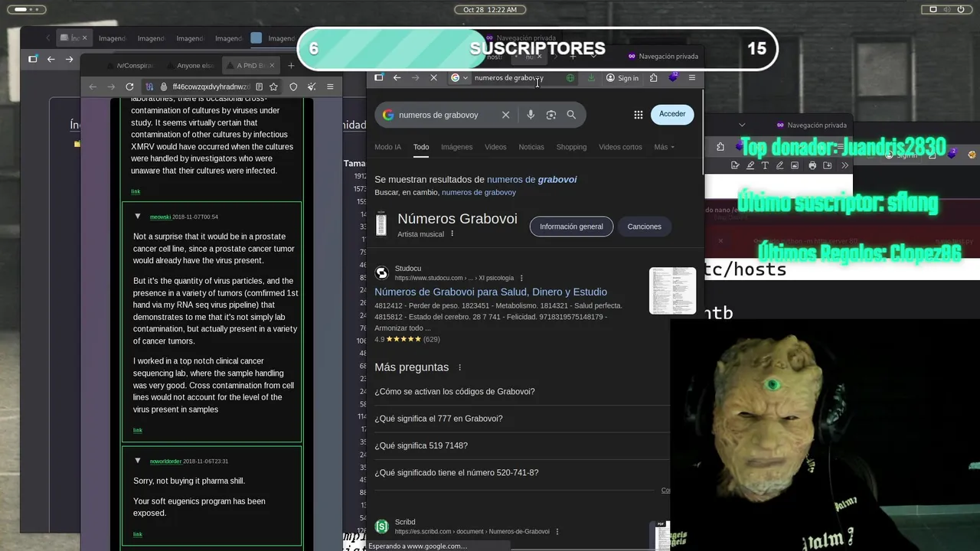Expand '¿Cómo se activan los códigos de Grabovoi?'

(521, 392)
